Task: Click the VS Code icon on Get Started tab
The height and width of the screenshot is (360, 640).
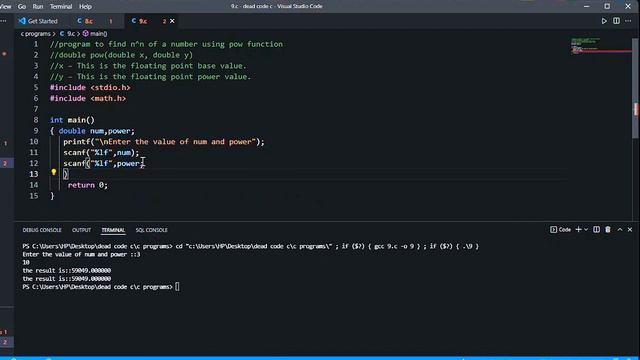Action: point(22,21)
